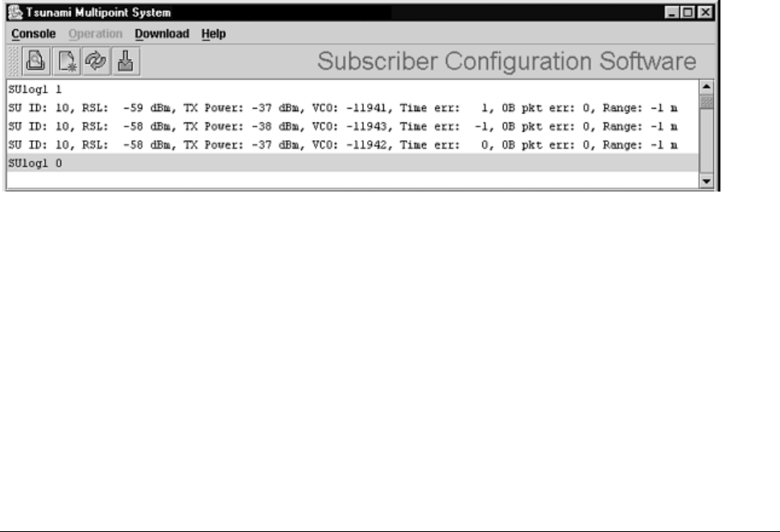Click the 'Tsunami Multipoint System' window title

(x=98, y=12)
